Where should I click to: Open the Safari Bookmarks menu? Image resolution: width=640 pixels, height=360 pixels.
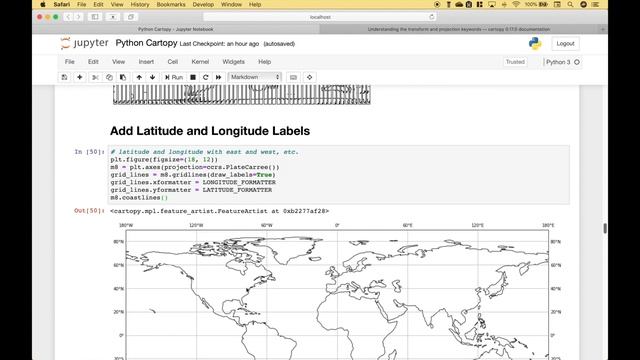click(x=171, y=4)
